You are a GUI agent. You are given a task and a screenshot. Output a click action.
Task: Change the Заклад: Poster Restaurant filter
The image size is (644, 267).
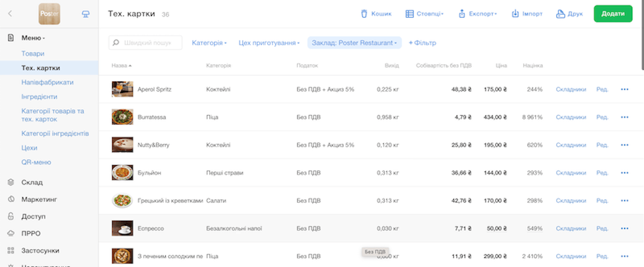coord(354,43)
